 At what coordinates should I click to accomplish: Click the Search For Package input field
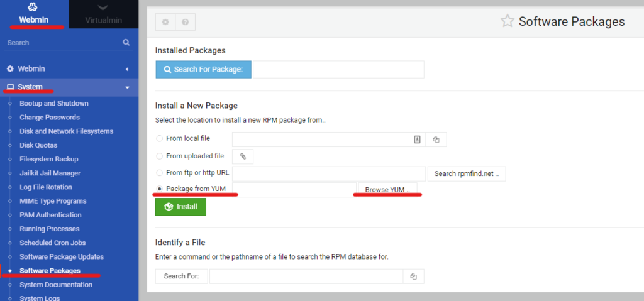(338, 69)
